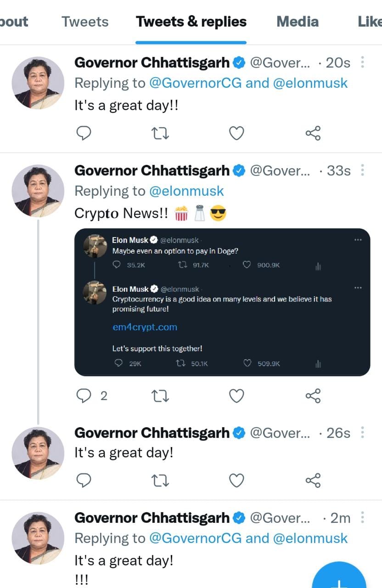Image resolution: width=382 pixels, height=588 pixels.
Task: Like the 20s "It's a great day!!" tweet
Action: coord(236,133)
